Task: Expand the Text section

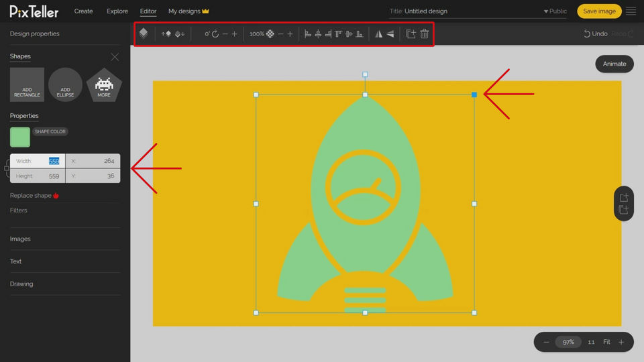Action: [x=15, y=261]
